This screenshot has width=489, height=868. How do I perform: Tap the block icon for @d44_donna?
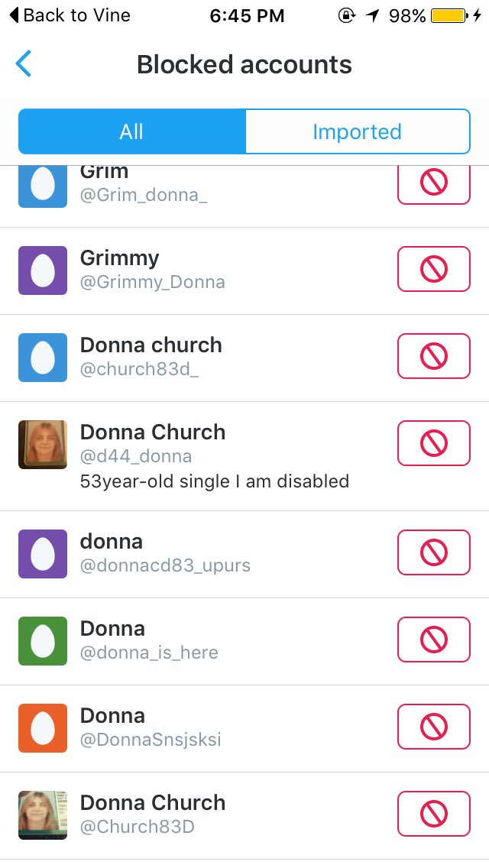[x=434, y=443]
